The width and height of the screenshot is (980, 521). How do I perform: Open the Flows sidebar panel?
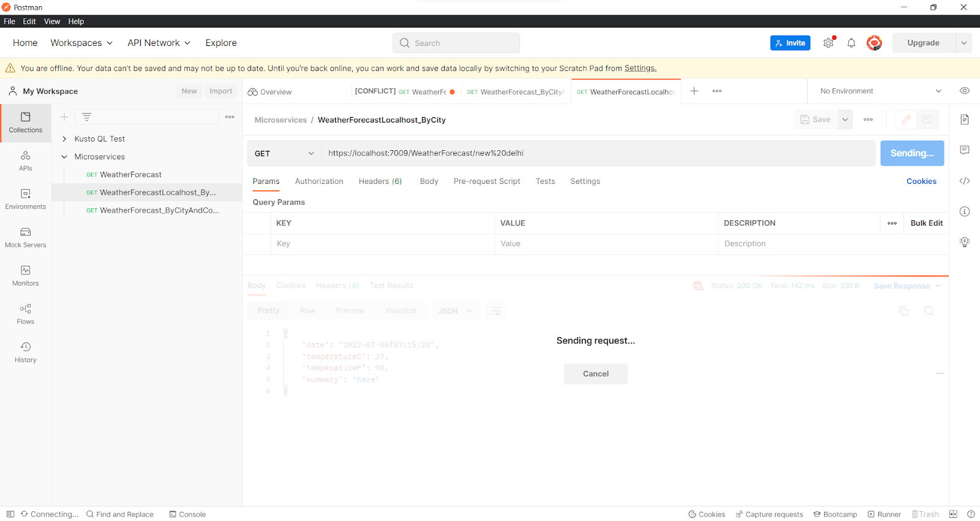tap(25, 314)
